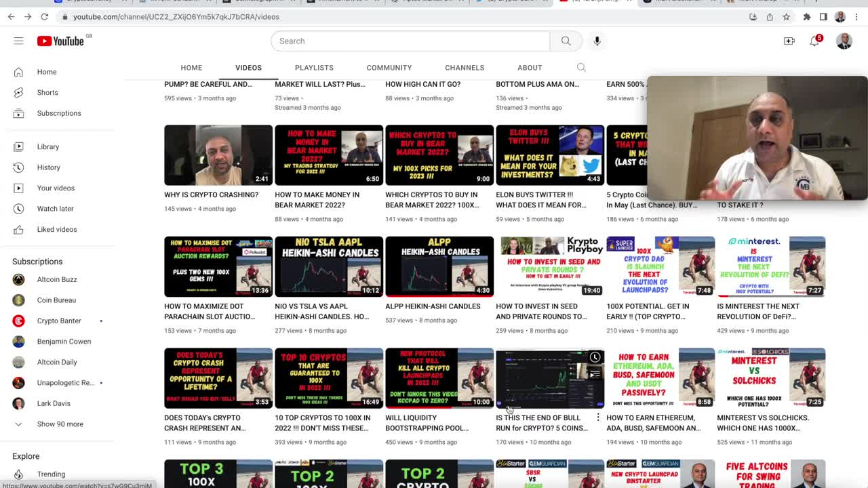Play the New Protocol kill launchpads thumbnail
This screenshot has width=868, height=488.
(439, 378)
